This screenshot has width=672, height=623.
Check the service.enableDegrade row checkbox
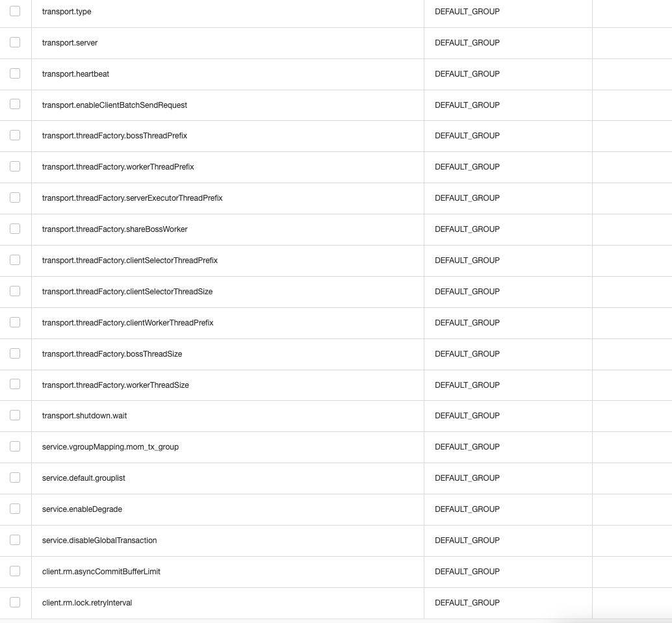15,509
